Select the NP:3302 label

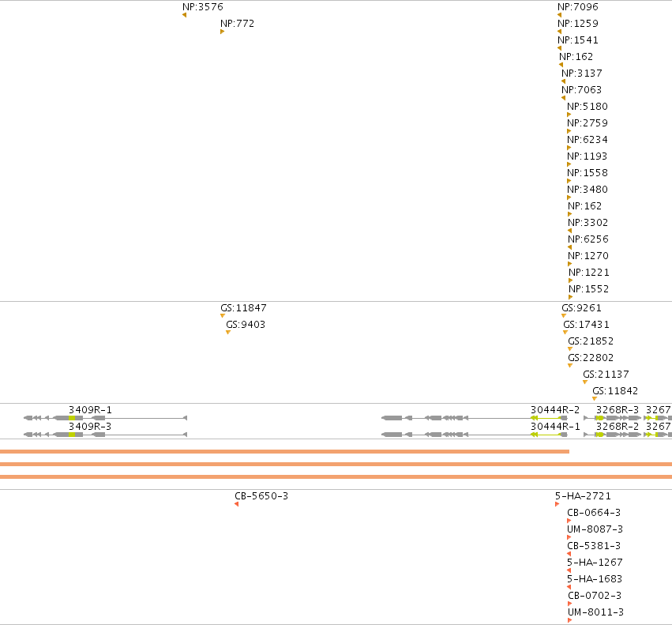pyautogui.click(x=588, y=222)
